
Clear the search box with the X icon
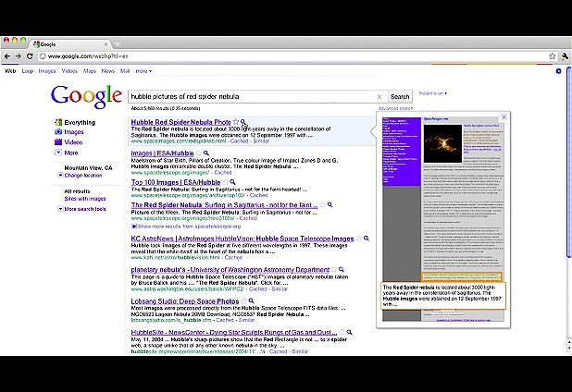click(x=379, y=96)
